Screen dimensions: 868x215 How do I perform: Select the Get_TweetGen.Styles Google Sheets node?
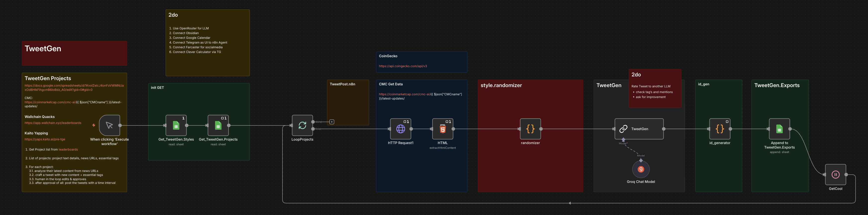tap(176, 126)
